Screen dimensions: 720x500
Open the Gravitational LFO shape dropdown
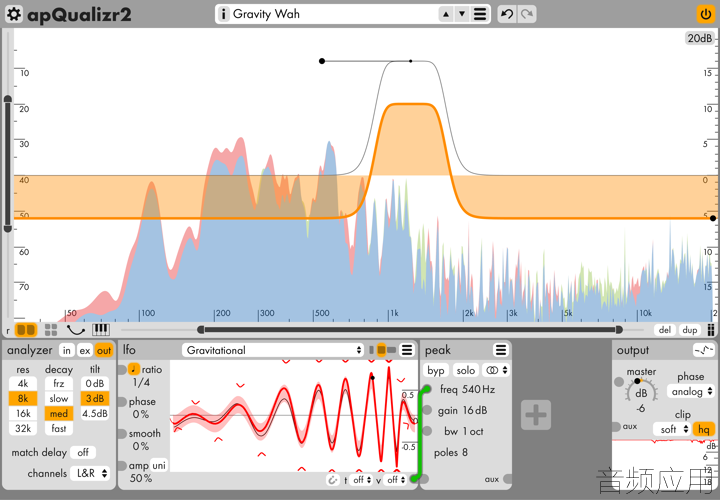[x=273, y=350]
